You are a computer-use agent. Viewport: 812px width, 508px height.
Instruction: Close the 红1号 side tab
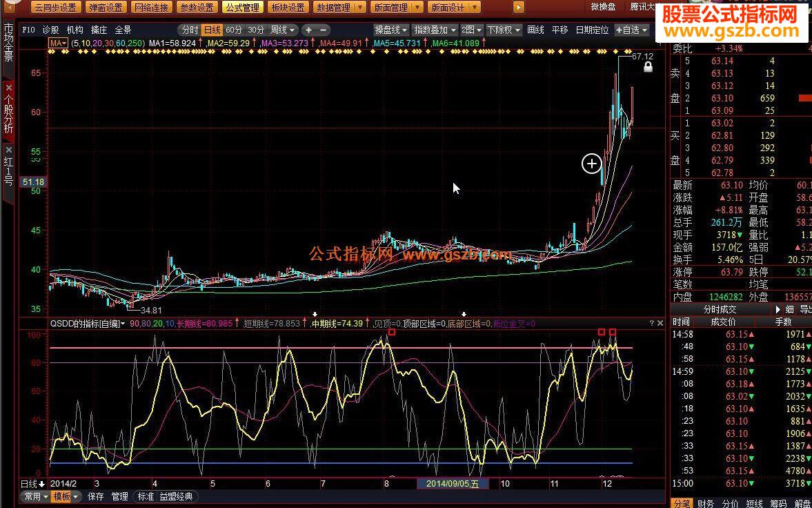point(8,150)
